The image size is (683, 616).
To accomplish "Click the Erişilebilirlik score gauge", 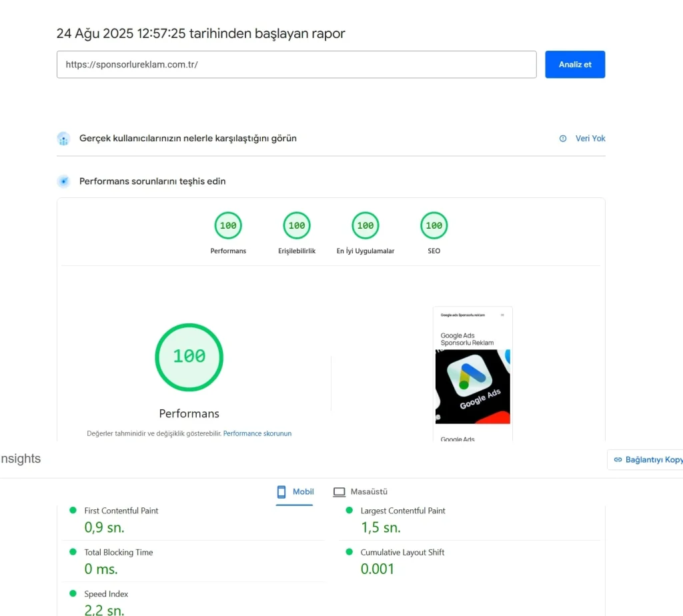I will coord(296,225).
